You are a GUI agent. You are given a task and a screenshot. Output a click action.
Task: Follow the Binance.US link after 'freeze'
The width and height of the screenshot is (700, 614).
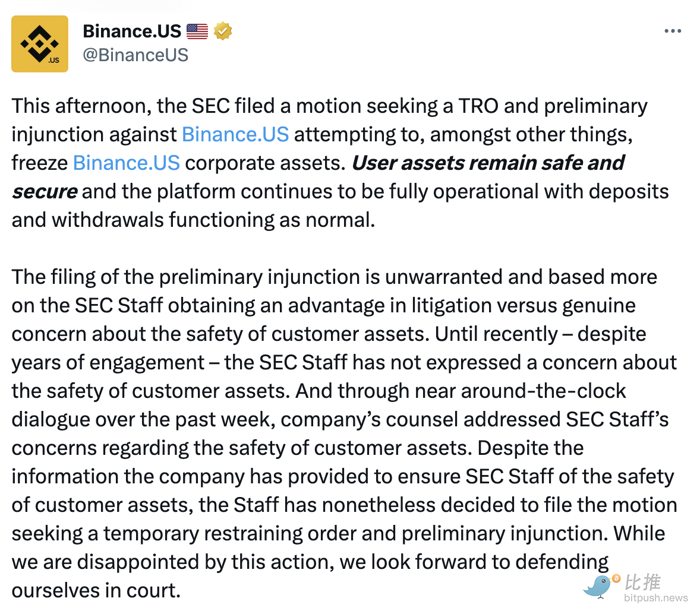(x=127, y=163)
